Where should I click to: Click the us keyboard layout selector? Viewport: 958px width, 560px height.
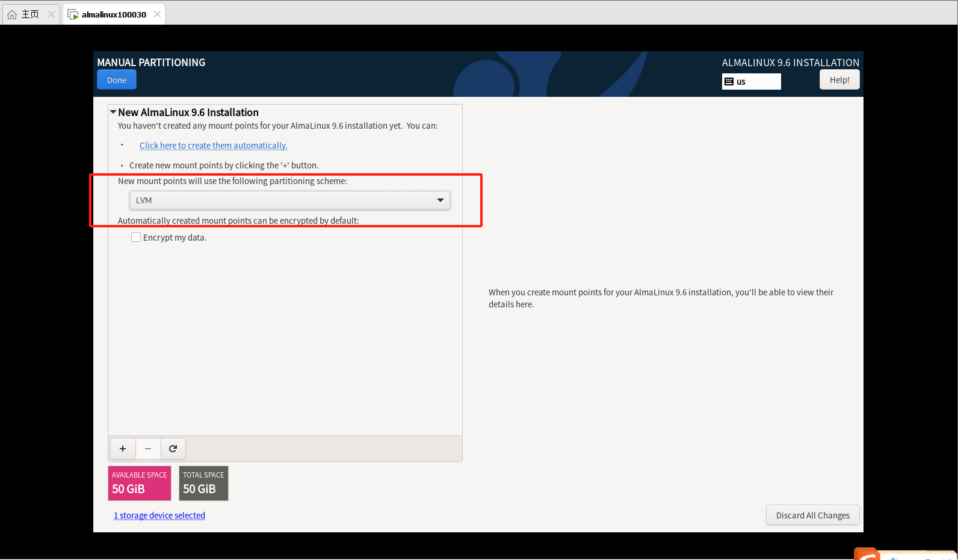pos(752,82)
